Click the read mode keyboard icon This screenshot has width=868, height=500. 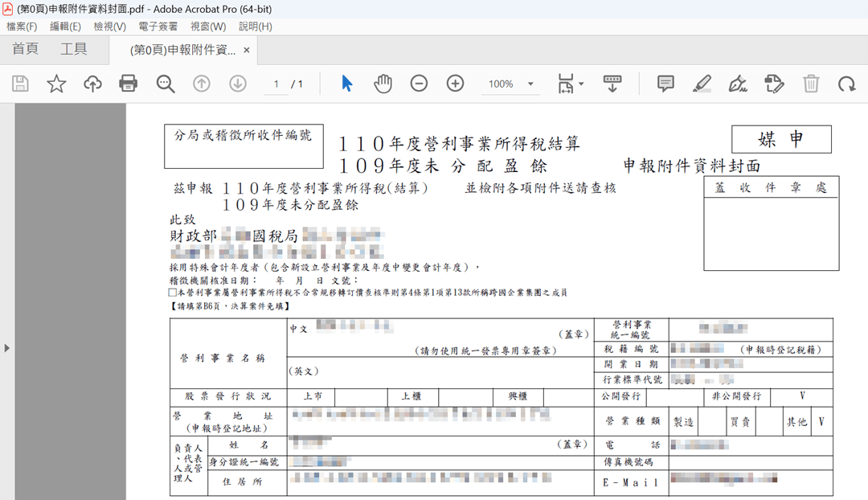click(x=612, y=84)
